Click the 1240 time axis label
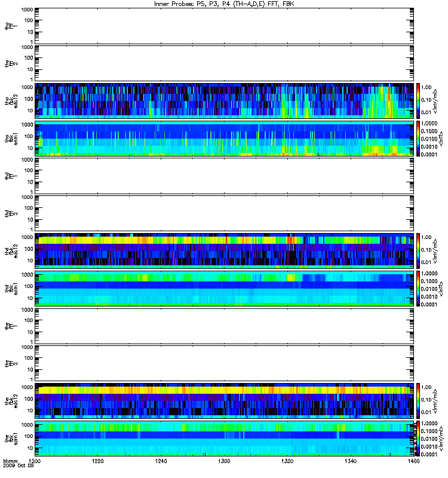This screenshot has width=448, height=478. pos(161,461)
